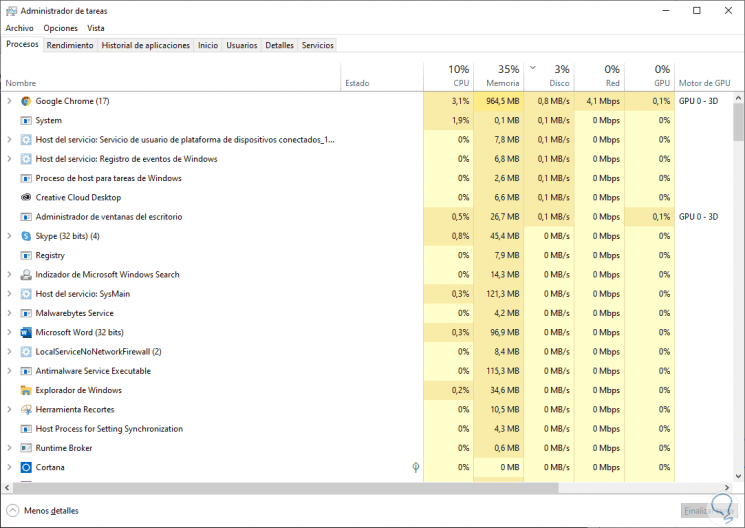
Task: Click the Registry process icon
Action: coord(26,256)
